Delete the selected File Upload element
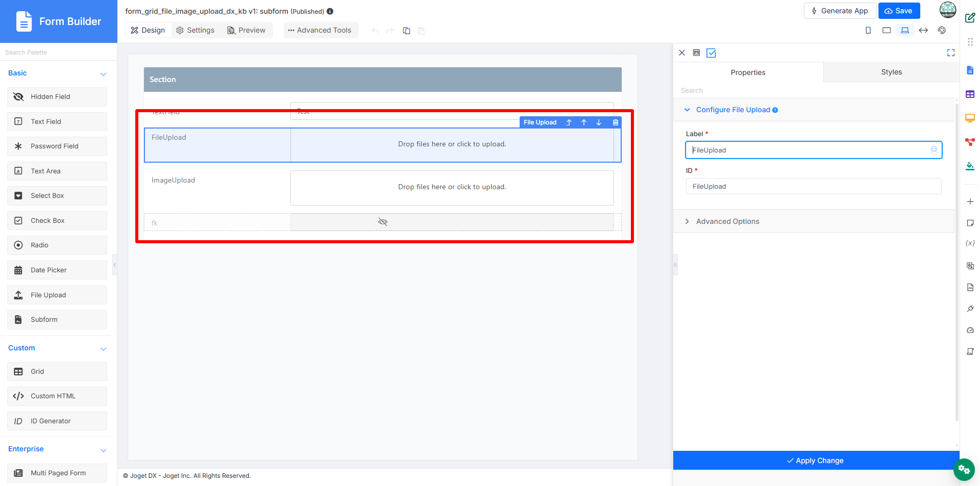Screen dimensions: 980x486 click(616, 122)
